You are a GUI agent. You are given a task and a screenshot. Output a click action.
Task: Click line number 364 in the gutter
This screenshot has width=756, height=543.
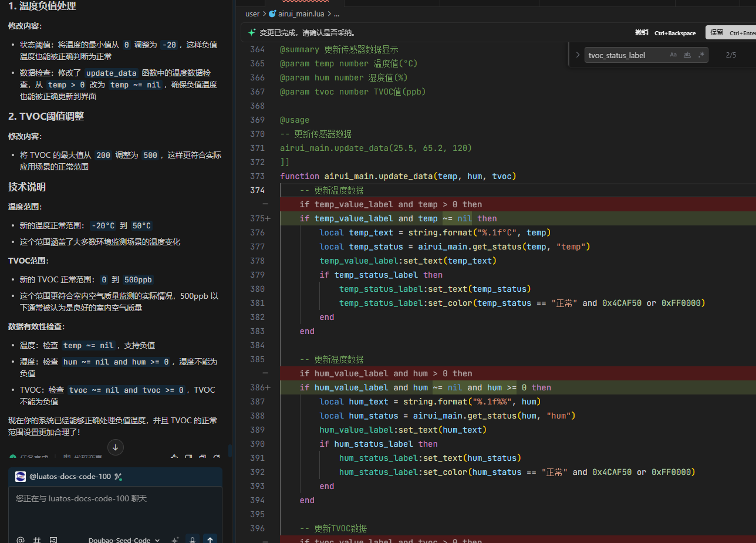point(257,49)
